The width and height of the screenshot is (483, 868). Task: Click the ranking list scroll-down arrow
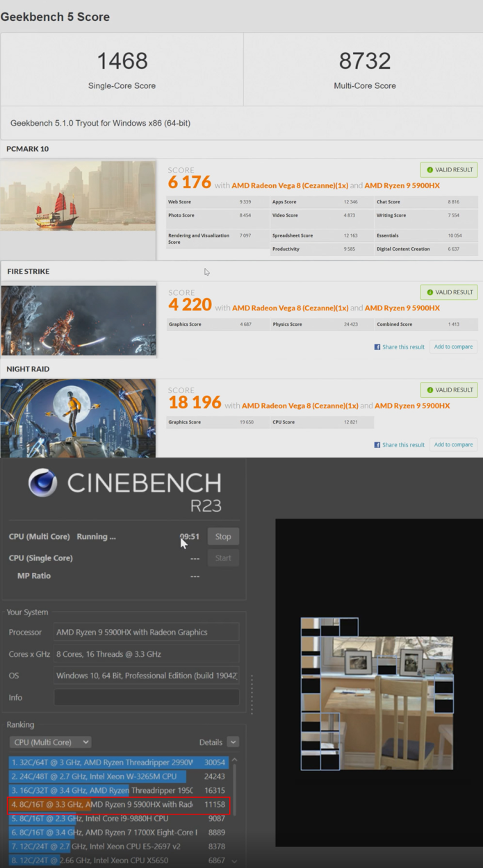tap(234, 861)
